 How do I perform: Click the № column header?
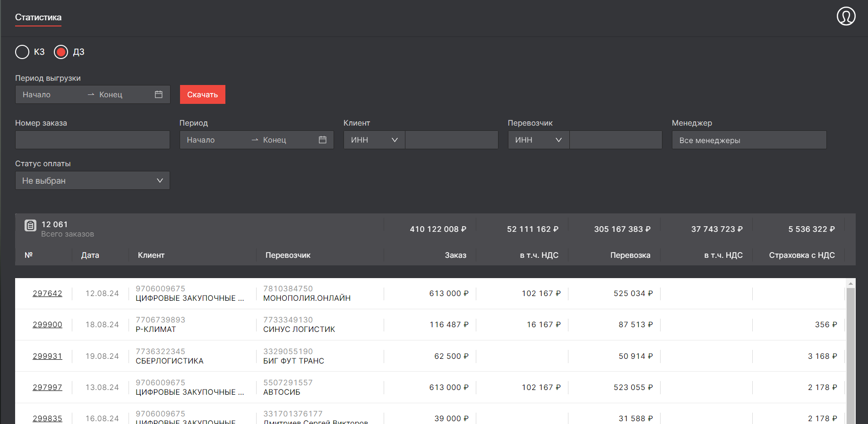29,255
